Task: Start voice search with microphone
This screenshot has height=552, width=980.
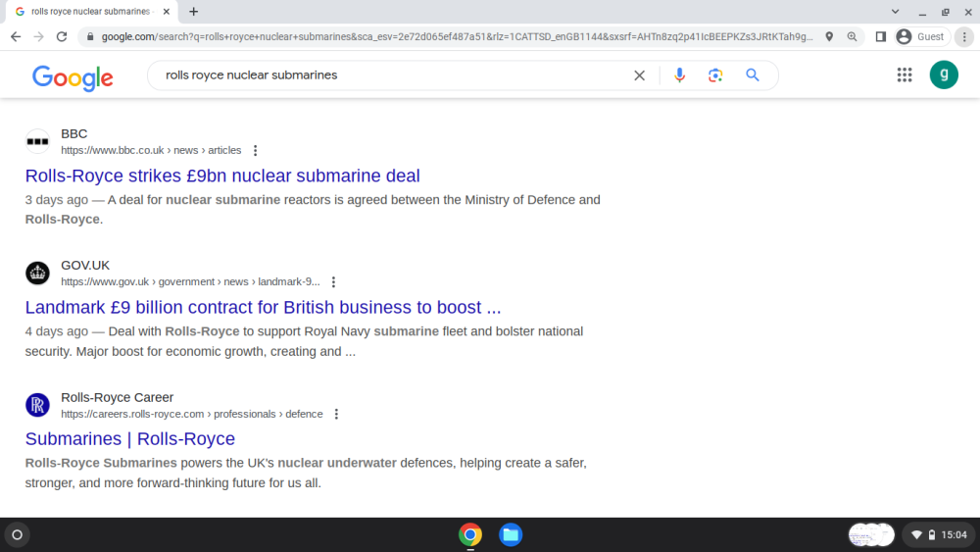Action: pos(679,75)
